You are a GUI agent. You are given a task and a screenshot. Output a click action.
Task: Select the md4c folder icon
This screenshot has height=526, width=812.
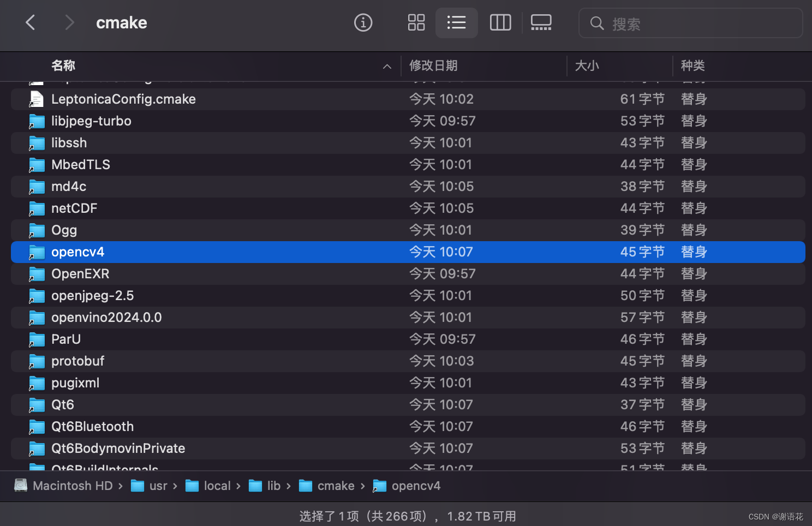[x=37, y=187]
